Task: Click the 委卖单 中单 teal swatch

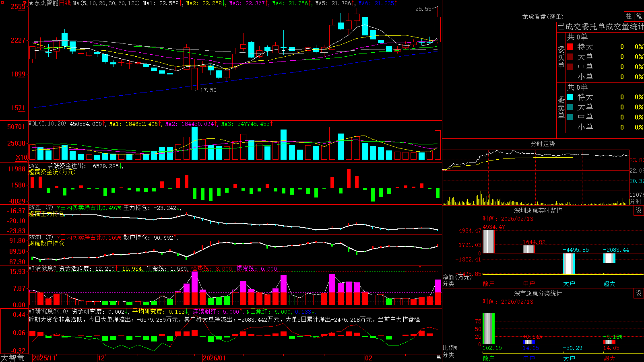Action: 570,117
